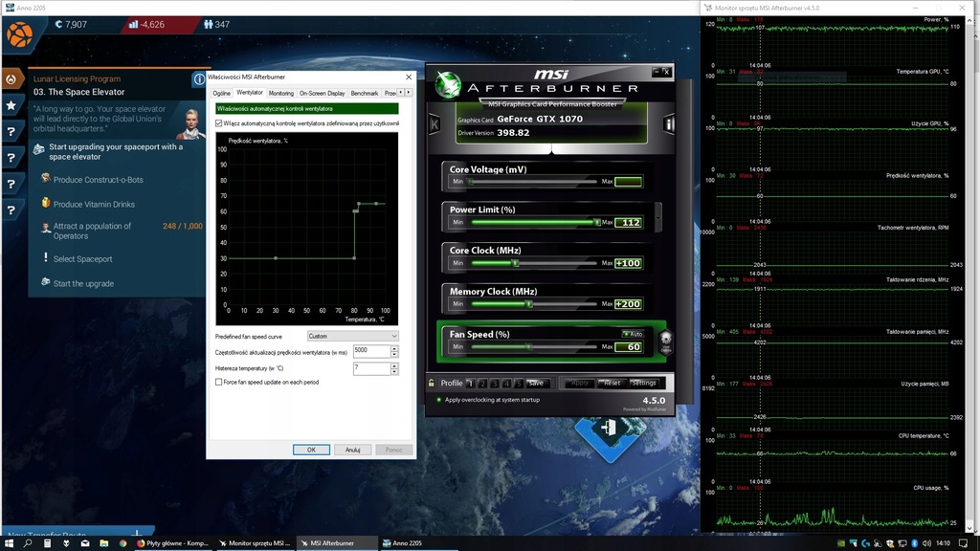Open the Kombustor 'K' side button
Viewport: 980px width, 551px height.
tap(434, 124)
